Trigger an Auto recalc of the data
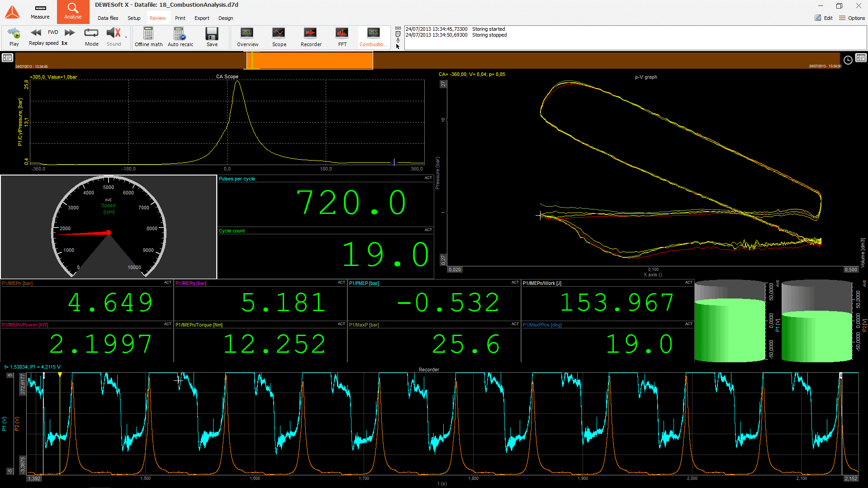Viewport: 868px width, 488px height. 180,36
